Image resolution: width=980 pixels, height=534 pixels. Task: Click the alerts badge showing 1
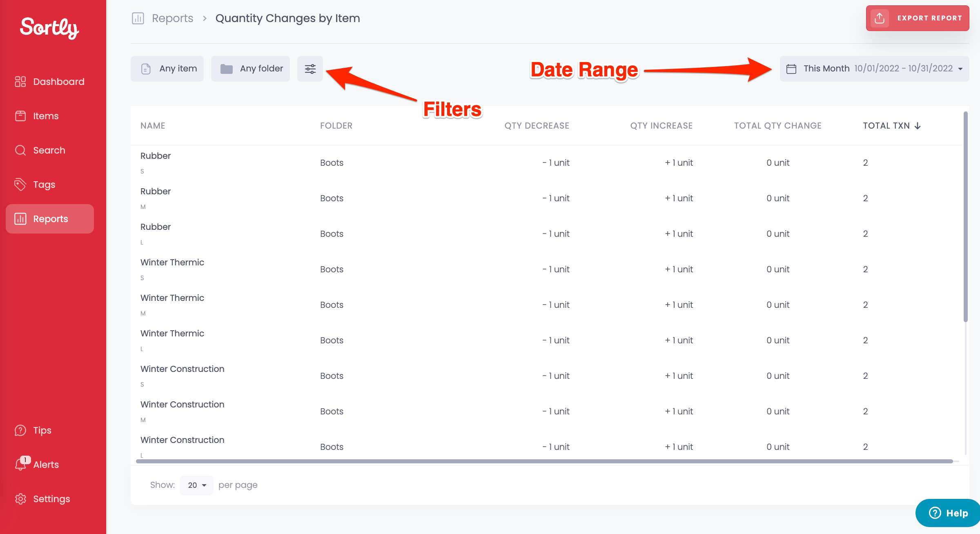25,460
